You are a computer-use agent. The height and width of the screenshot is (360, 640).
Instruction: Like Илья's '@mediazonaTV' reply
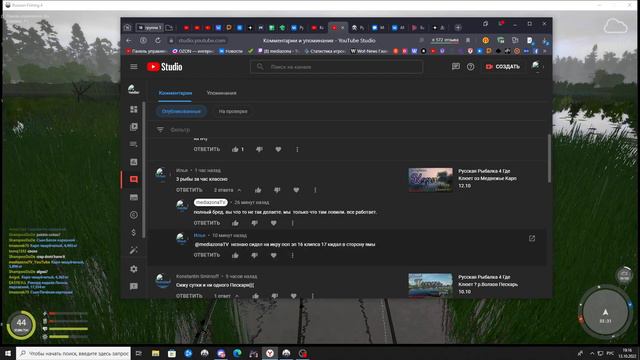point(235,256)
